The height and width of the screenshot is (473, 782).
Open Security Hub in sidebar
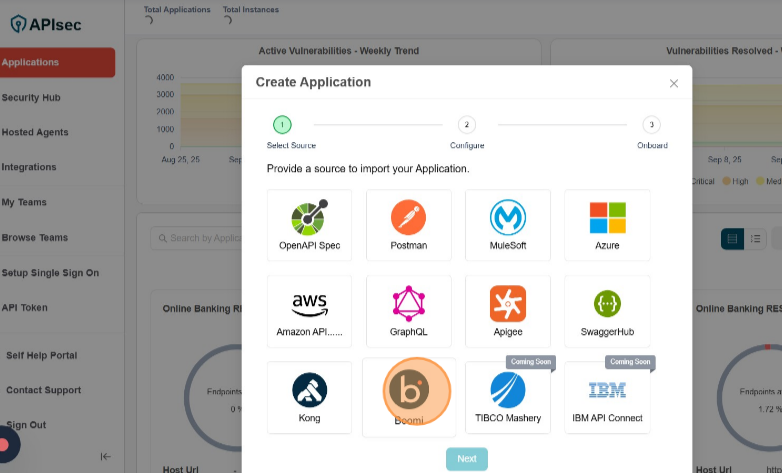tap(32, 98)
